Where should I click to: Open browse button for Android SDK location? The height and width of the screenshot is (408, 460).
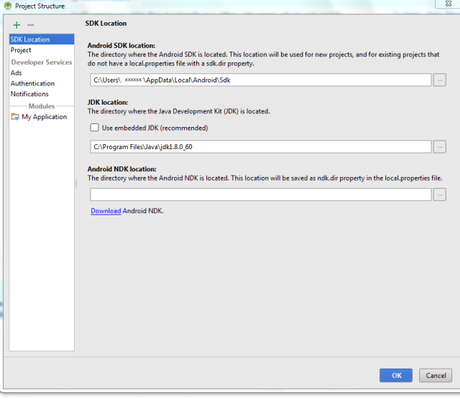click(440, 80)
